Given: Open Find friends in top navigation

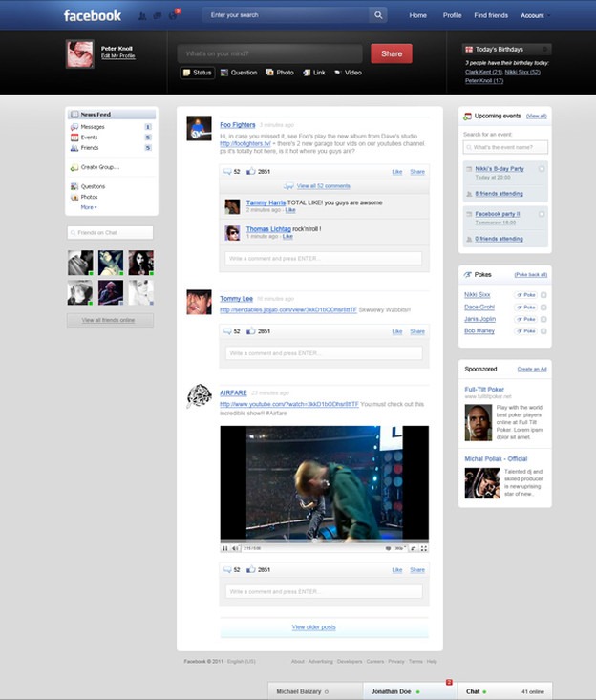Looking at the screenshot, I should click(491, 15).
